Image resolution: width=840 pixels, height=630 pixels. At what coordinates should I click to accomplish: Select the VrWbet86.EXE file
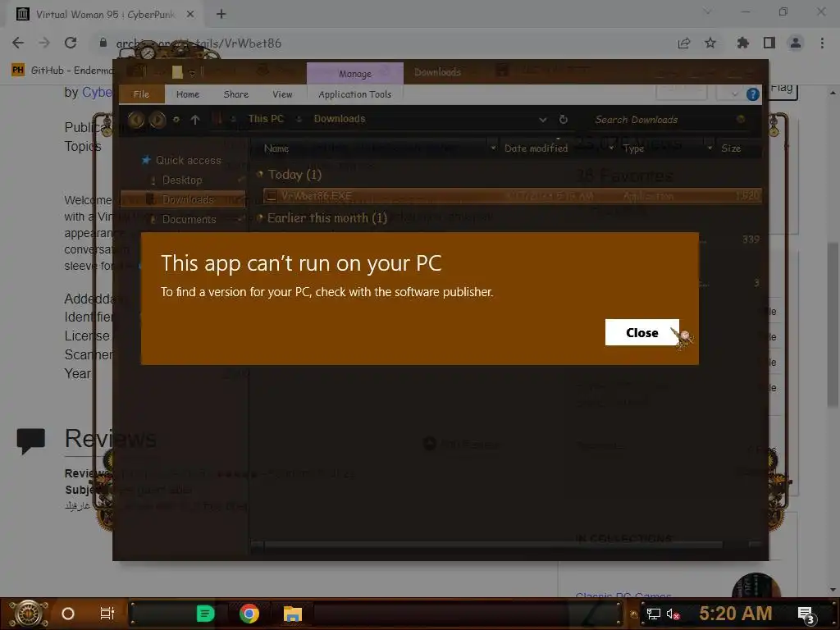[x=512, y=196]
